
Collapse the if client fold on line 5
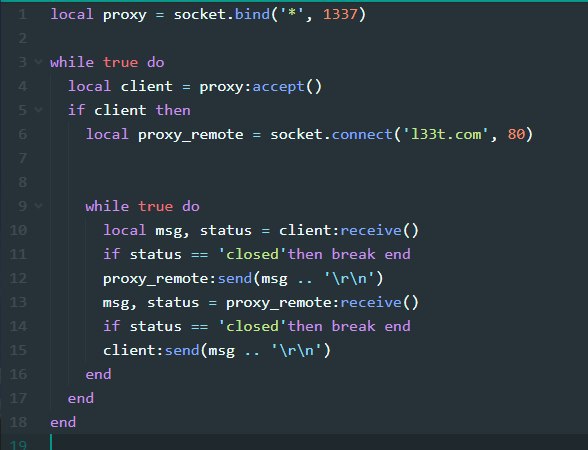[x=38, y=110]
